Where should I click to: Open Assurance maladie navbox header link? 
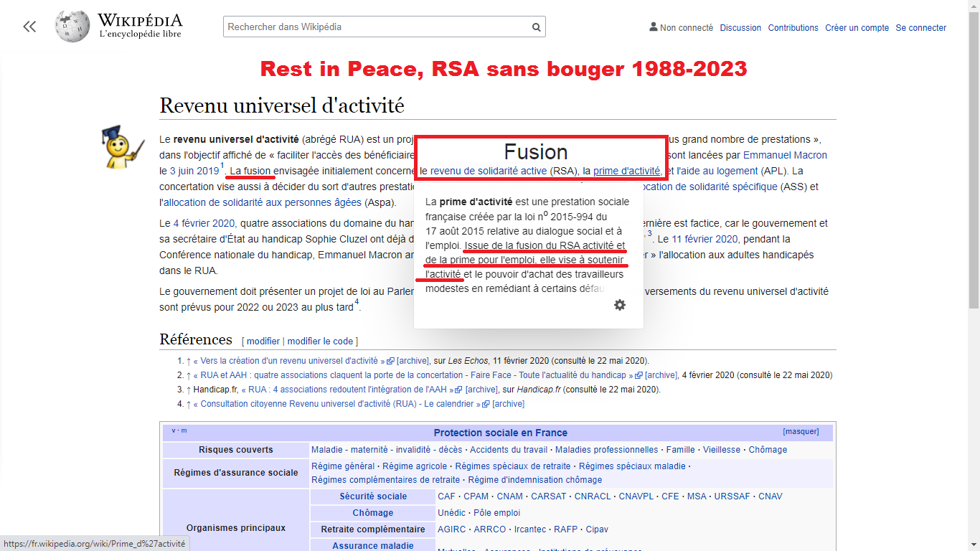point(373,546)
